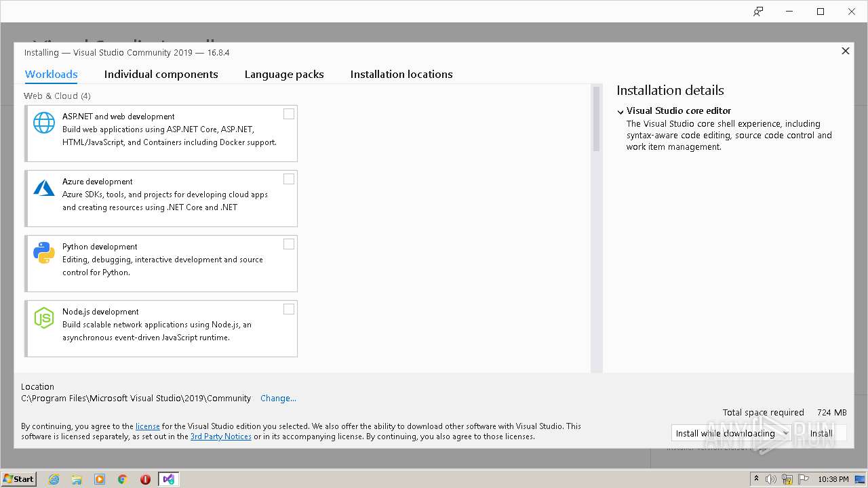
Task: Click the Change... location link
Action: [278, 399]
